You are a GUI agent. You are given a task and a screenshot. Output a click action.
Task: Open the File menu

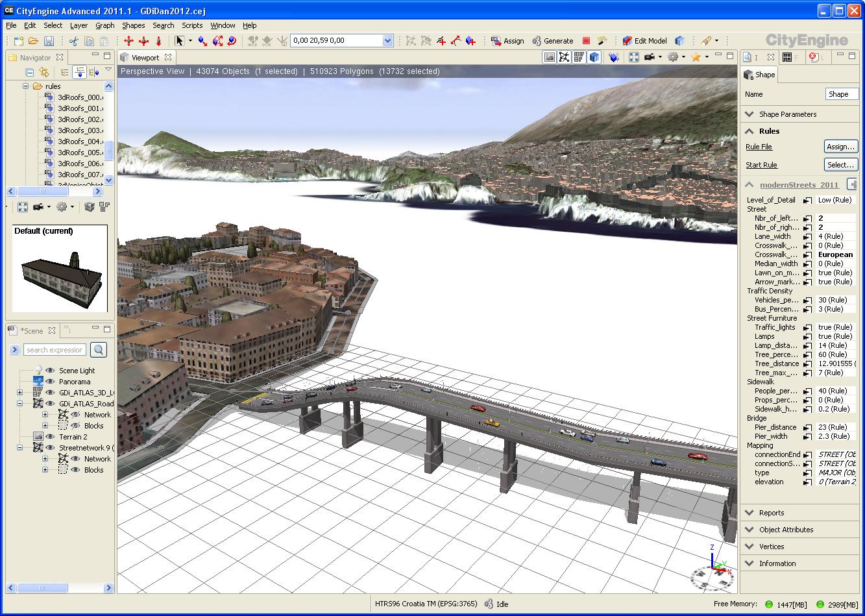pos(11,25)
